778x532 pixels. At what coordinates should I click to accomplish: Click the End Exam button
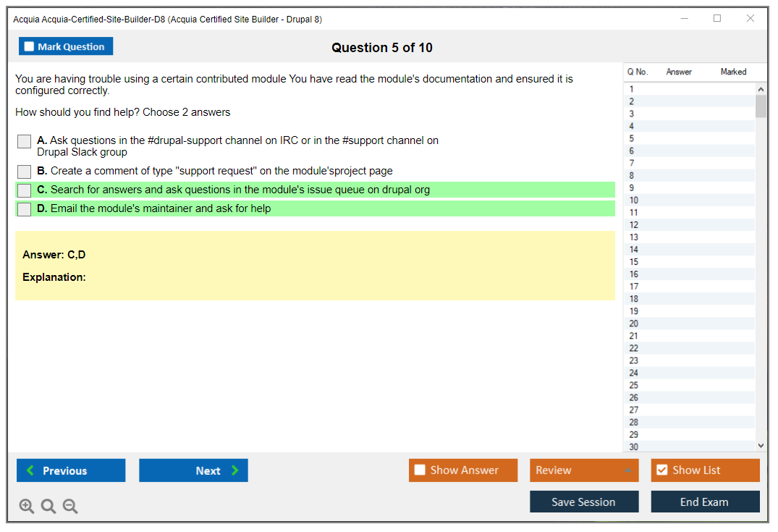[705, 502]
